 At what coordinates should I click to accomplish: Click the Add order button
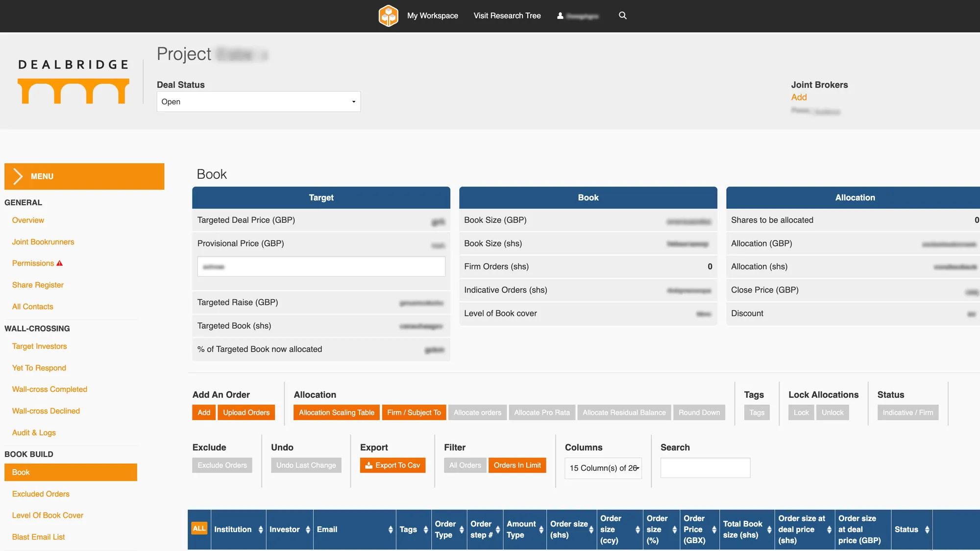[204, 412]
